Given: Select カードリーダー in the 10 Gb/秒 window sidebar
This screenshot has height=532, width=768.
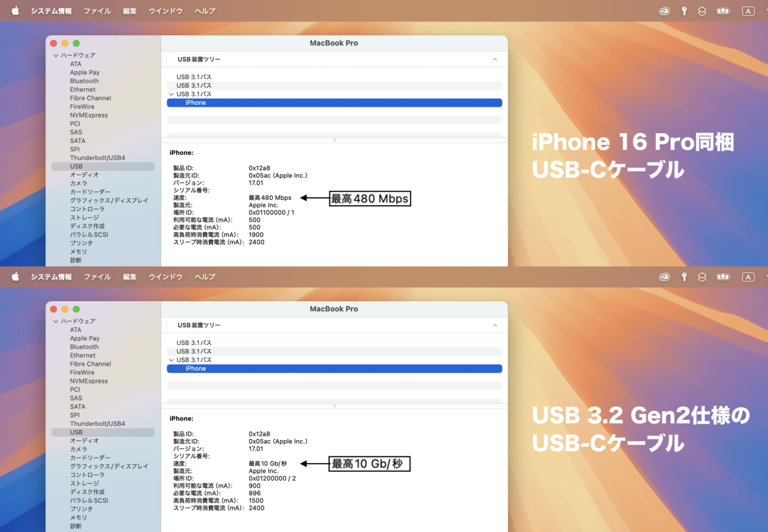Looking at the screenshot, I should [90, 458].
